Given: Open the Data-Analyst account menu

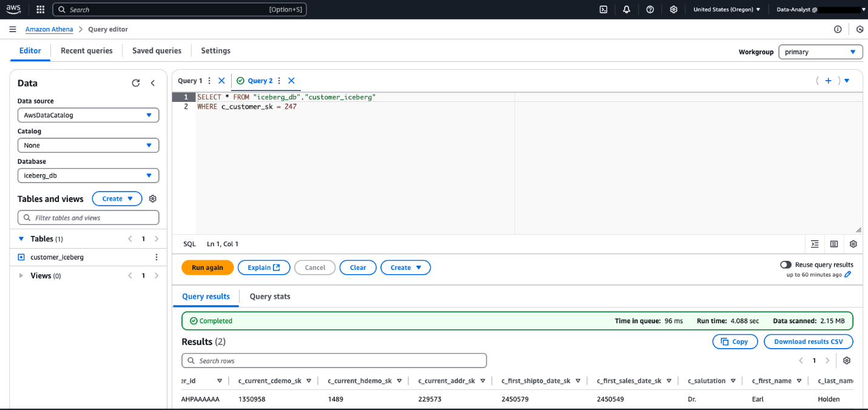Looking at the screenshot, I should pos(821,10).
